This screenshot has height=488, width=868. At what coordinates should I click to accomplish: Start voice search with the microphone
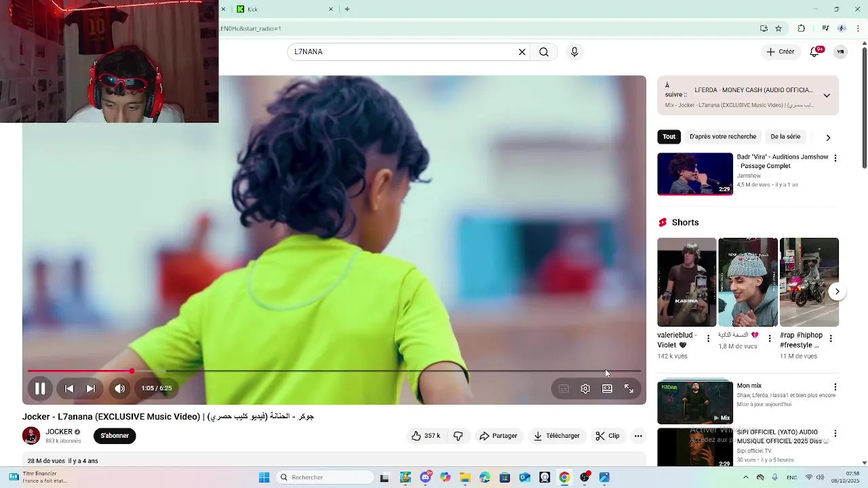point(574,52)
